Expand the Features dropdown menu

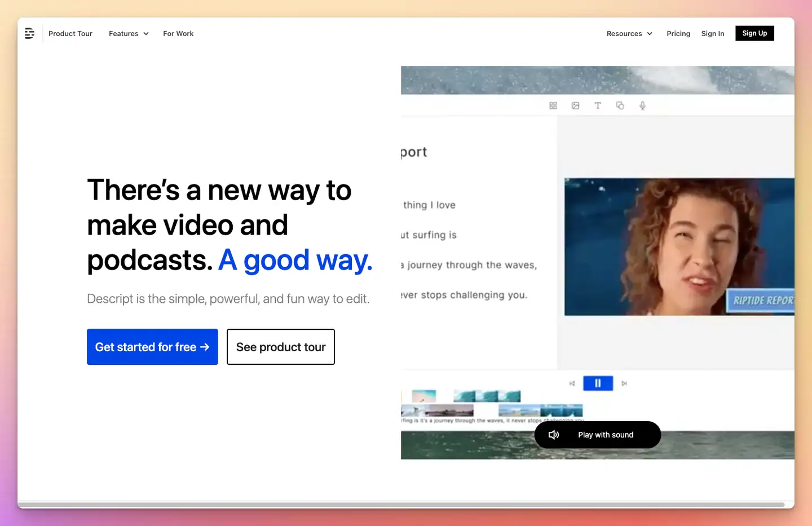129,34
